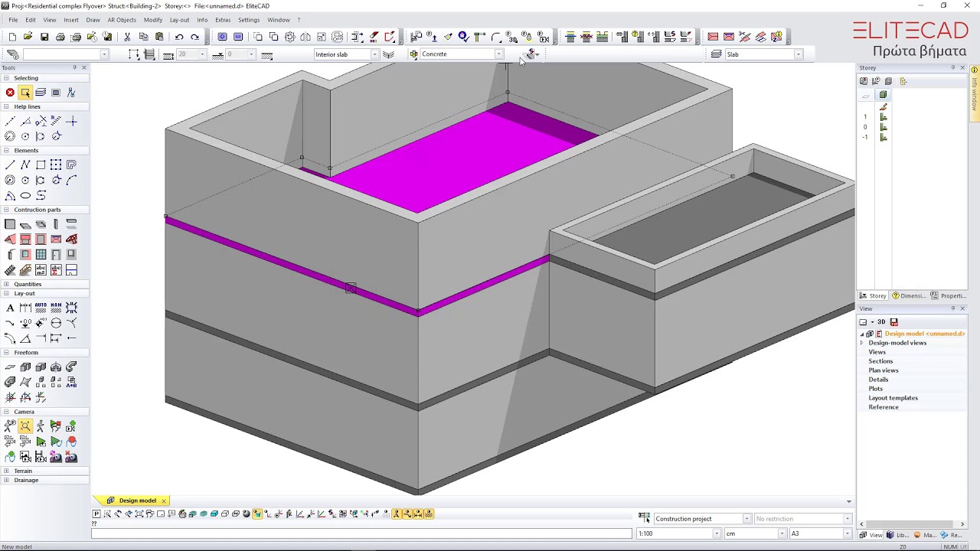The width and height of the screenshot is (980, 551).
Task: Open file using folder icon
Action: (x=28, y=37)
